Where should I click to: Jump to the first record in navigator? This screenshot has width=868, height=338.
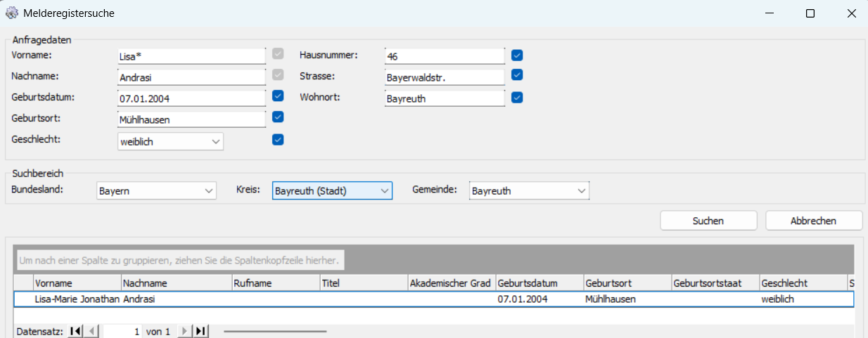(x=76, y=331)
